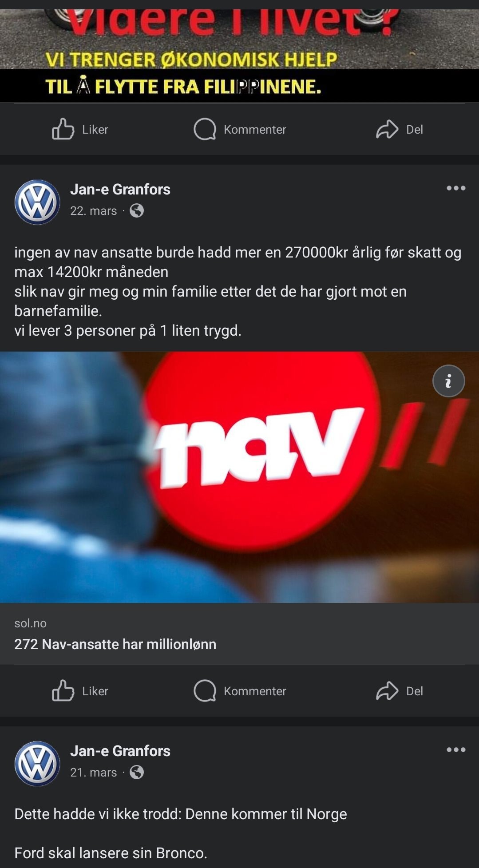Comment on the top Filippinene post
This screenshot has width=479, height=868.
240,129
